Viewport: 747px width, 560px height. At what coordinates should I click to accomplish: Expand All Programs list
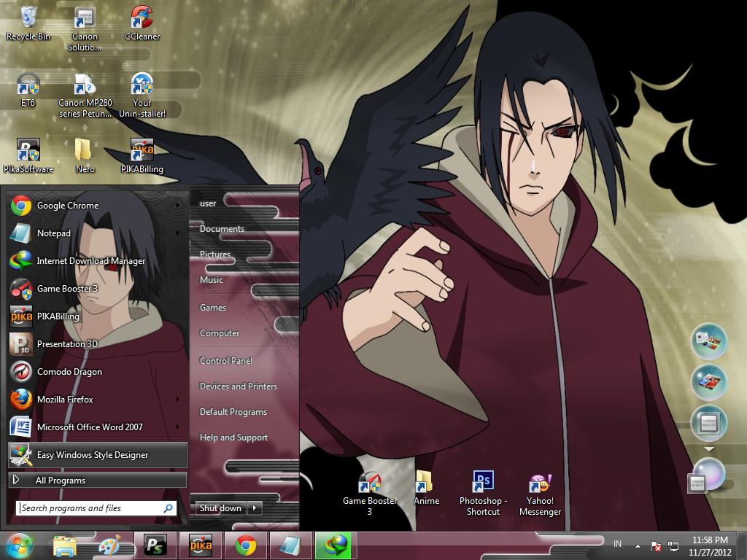pyautogui.click(x=98, y=481)
